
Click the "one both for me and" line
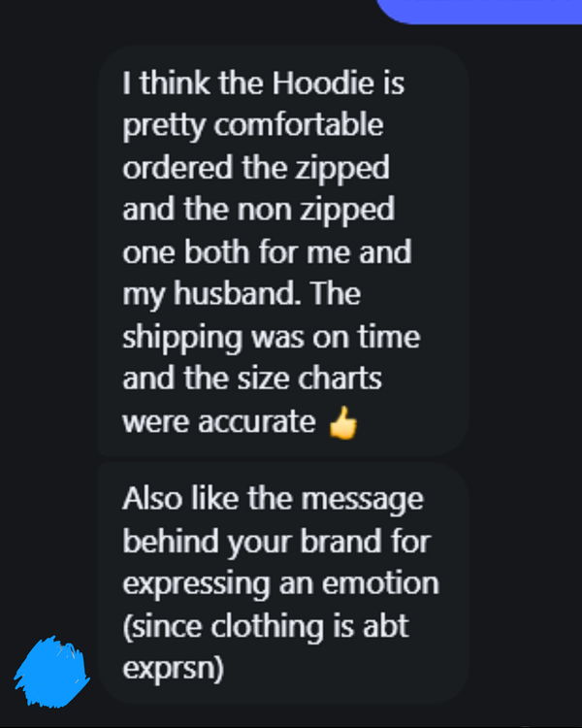point(267,252)
